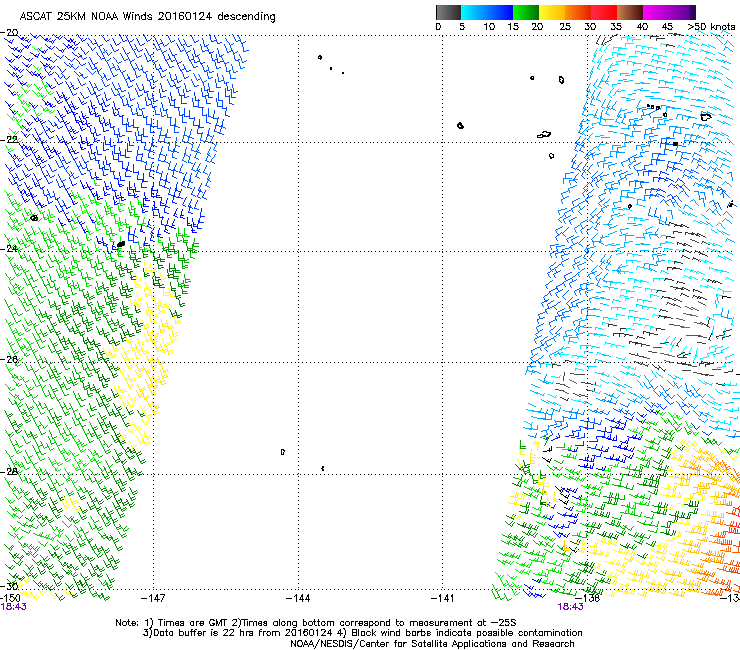Screen dimensions: 740x650
Task: Click the '-138' longitude axis label
Action: coord(588,598)
